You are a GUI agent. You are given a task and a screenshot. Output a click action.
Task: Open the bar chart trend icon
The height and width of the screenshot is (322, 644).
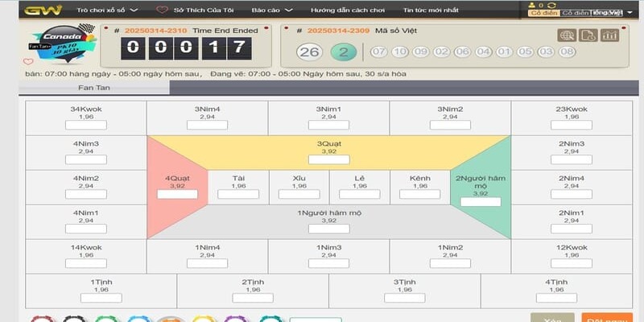pyautogui.click(x=609, y=35)
